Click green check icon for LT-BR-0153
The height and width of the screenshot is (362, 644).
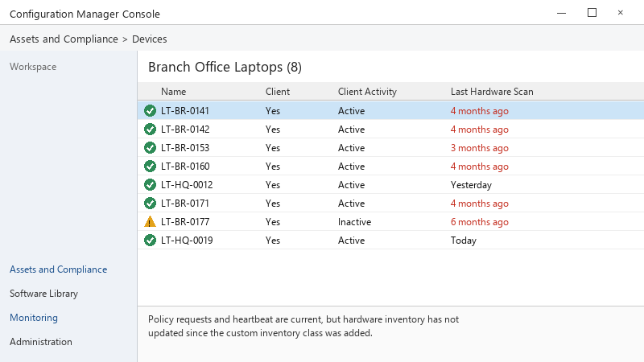(150, 148)
